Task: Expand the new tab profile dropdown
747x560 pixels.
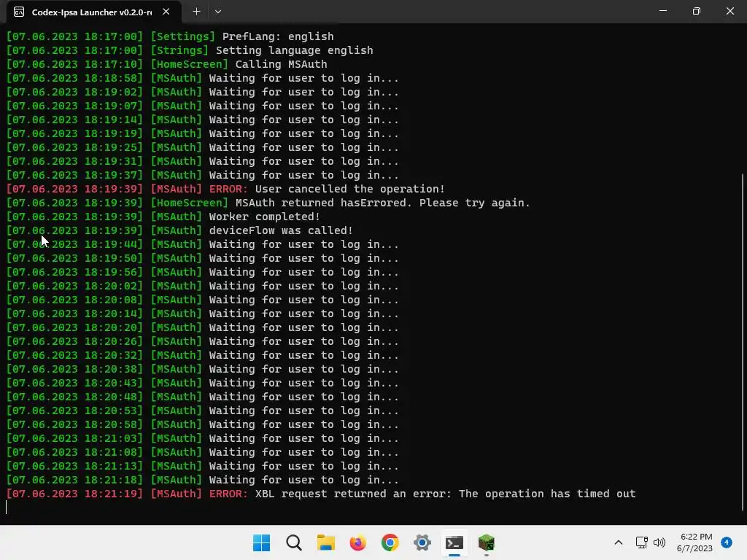Action: coord(218,12)
